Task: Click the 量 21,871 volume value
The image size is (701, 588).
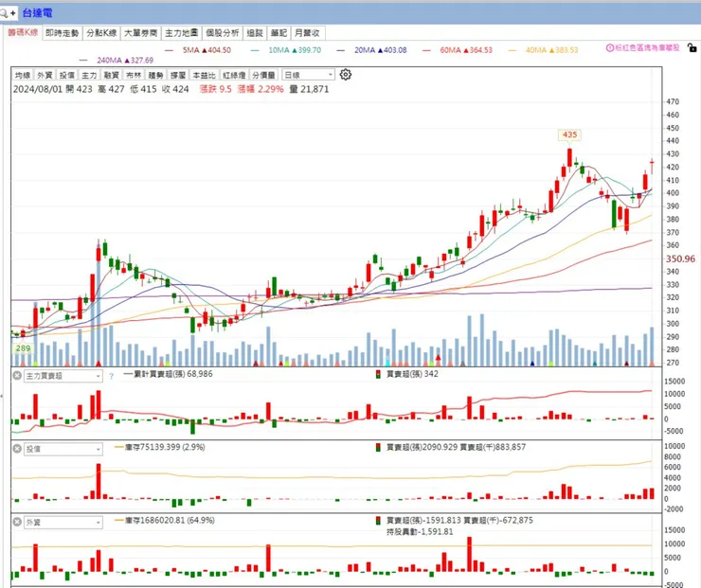Action: pyautogui.click(x=309, y=89)
